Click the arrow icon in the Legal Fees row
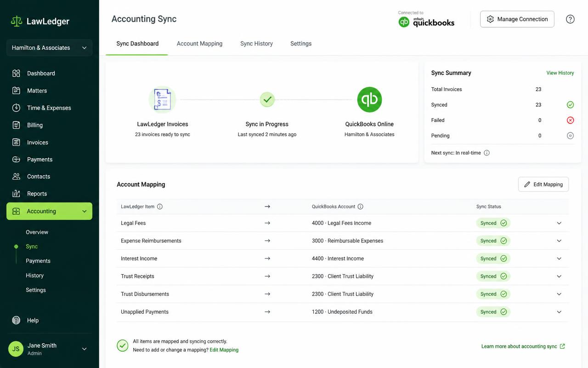588x368 pixels. [x=267, y=223]
